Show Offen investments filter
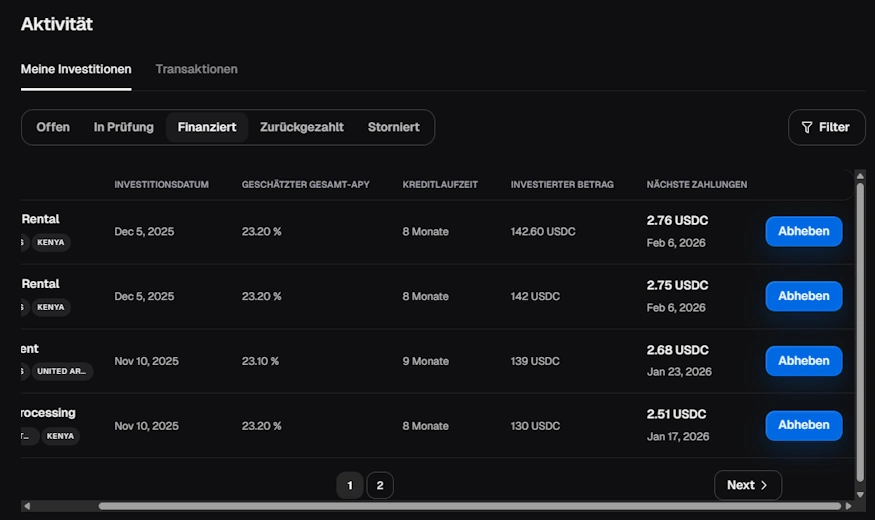This screenshot has width=875, height=520. click(x=53, y=127)
